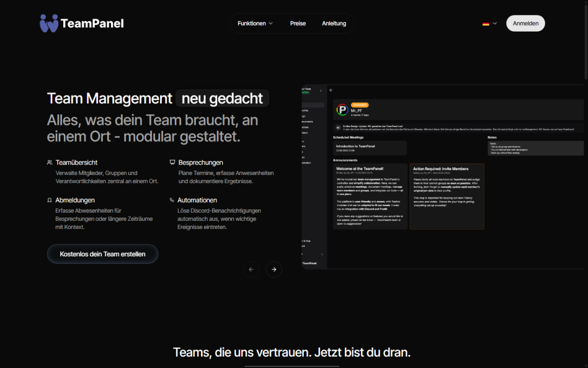Click Kostenlos dein Team erstellen button
The image size is (588, 368).
102,254
